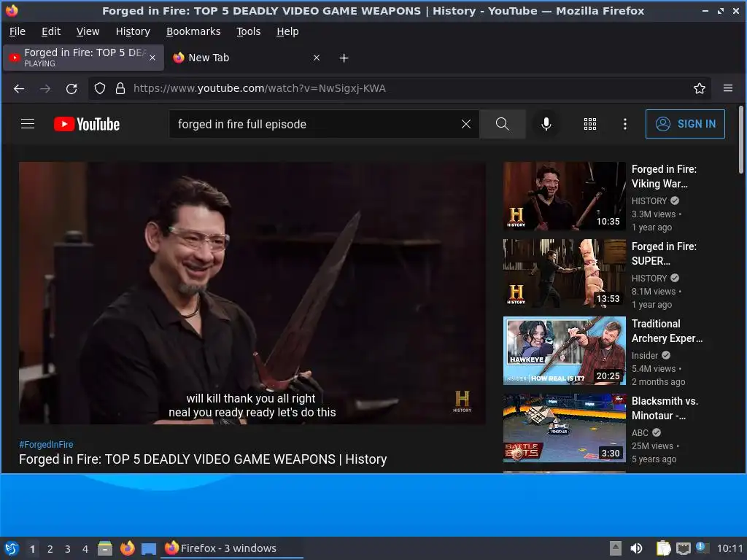Screen dimensions: 747x560
Task: Select the Forged in Fire playing tab
Action: tap(83, 58)
